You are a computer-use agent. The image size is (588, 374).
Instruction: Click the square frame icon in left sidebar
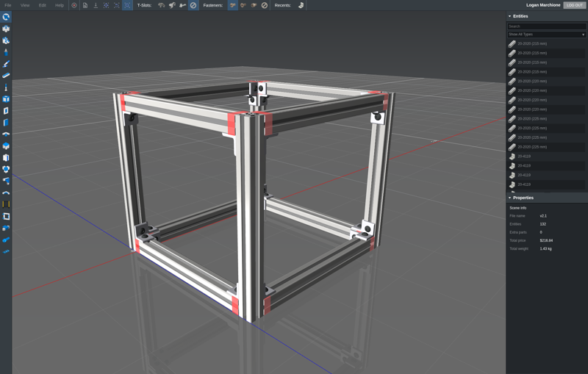(x=6, y=216)
